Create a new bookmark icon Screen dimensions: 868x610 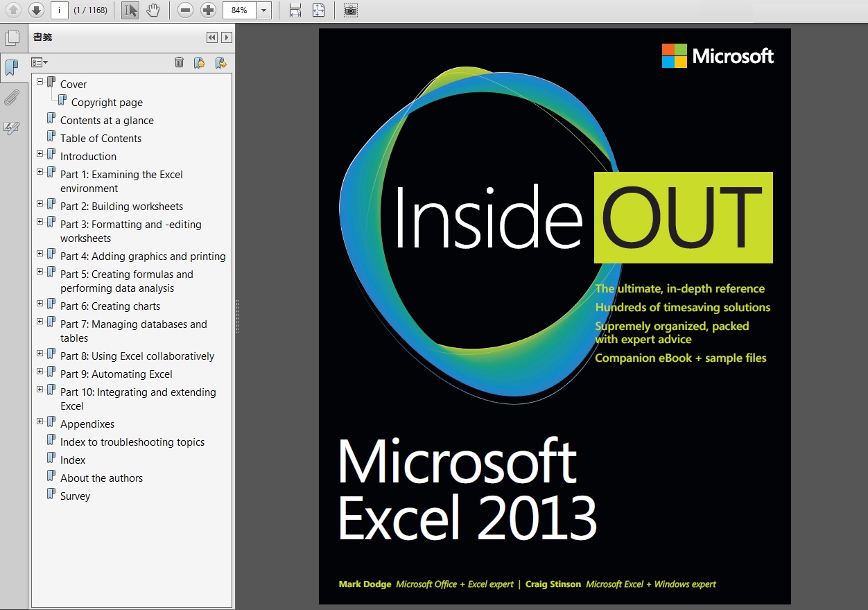click(x=200, y=62)
